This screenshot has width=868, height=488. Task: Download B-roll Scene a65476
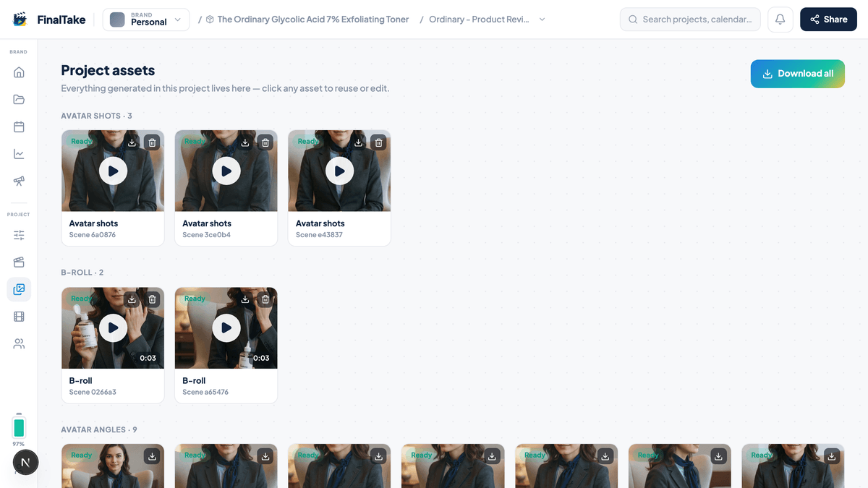click(245, 299)
